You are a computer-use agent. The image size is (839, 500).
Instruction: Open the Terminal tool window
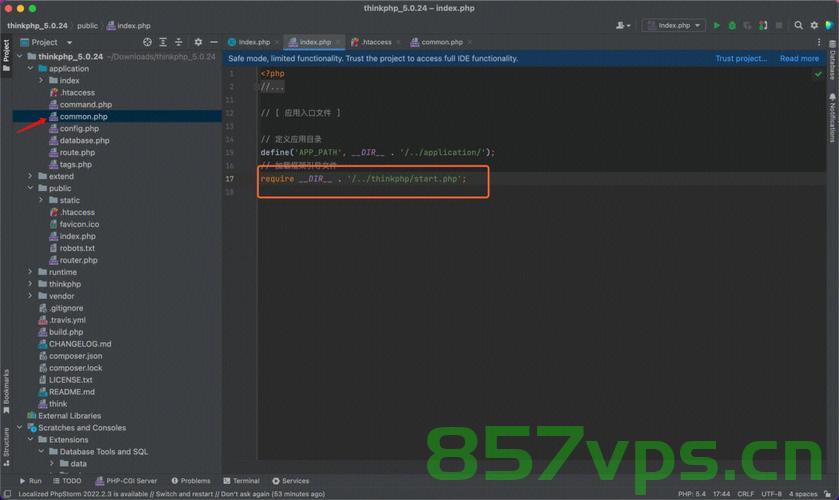(241, 481)
